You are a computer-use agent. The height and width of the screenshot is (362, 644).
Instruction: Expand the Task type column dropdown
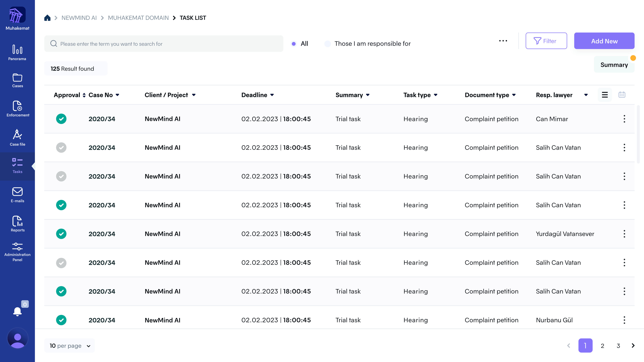[436, 95]
